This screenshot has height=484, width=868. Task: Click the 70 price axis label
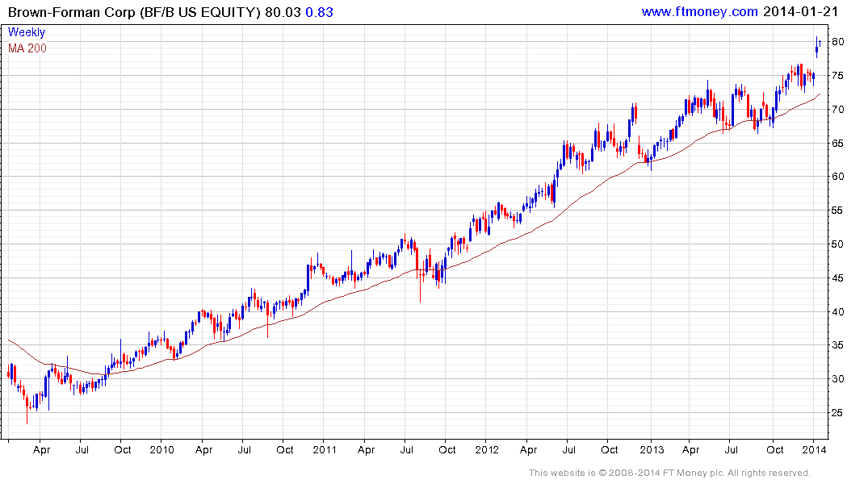pyautogui.click(x=837, y=110)
